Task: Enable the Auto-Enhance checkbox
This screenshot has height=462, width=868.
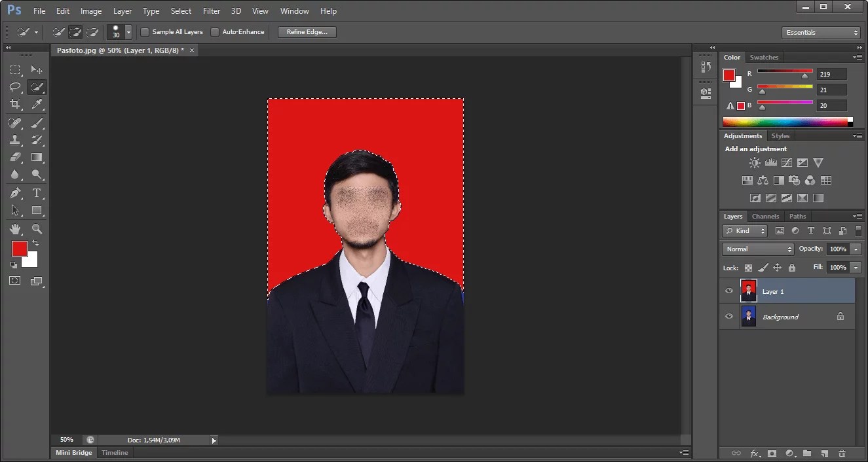Action: [215, 32]
